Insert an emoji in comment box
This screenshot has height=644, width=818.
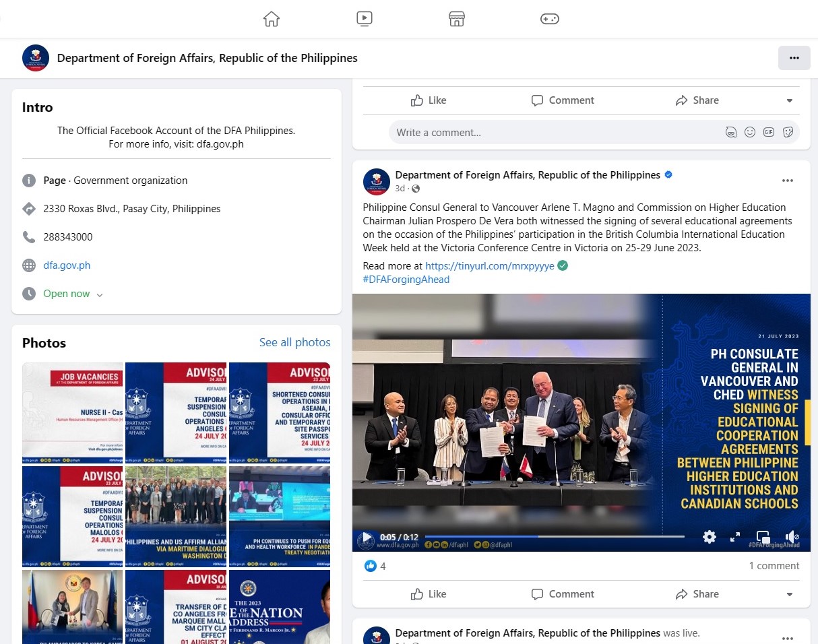tap(750, 133)
